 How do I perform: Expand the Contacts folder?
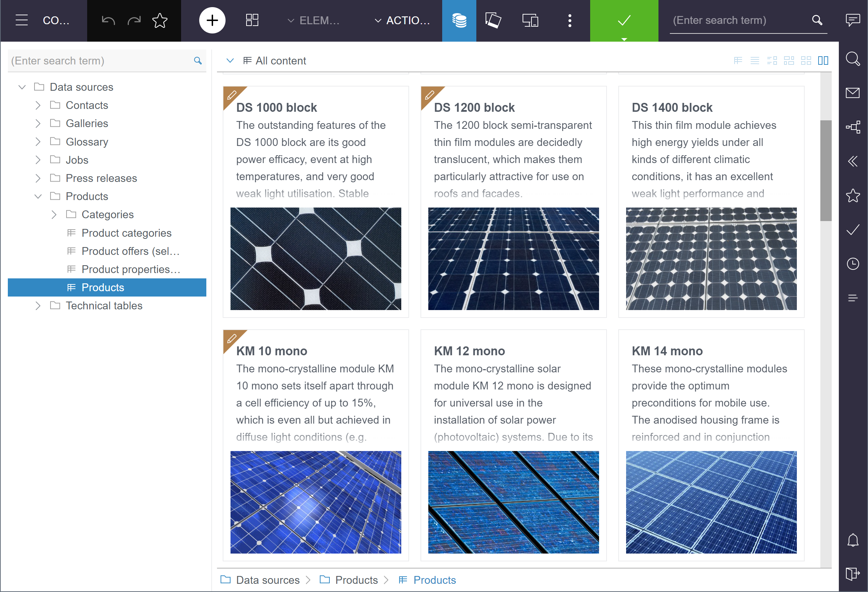pyautogui.click(x=38, y=105)
